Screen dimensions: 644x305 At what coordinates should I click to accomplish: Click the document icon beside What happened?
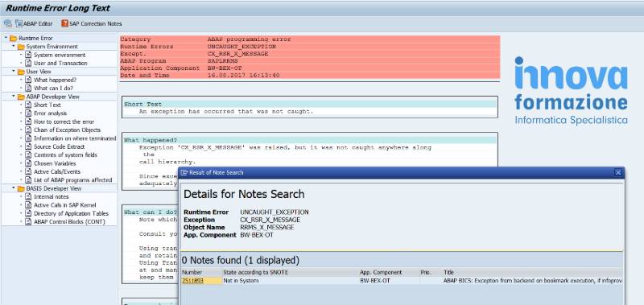tap(28, 80)
